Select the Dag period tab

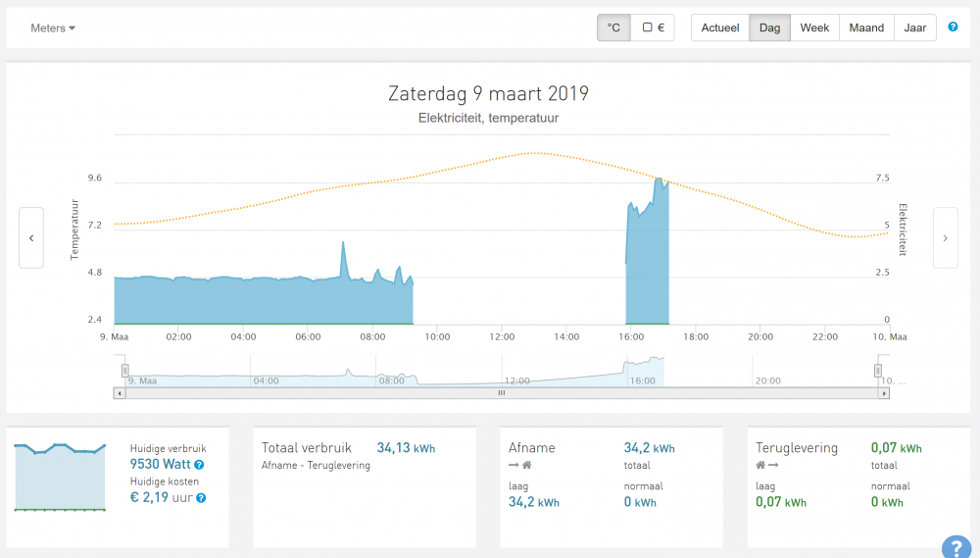click(x=769, y=28)
